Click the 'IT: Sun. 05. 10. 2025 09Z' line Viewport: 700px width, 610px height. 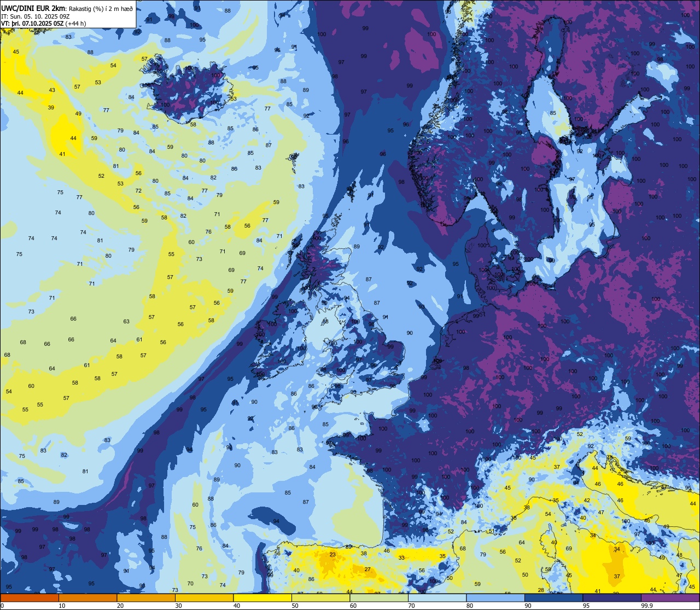(x=36, y=16)
